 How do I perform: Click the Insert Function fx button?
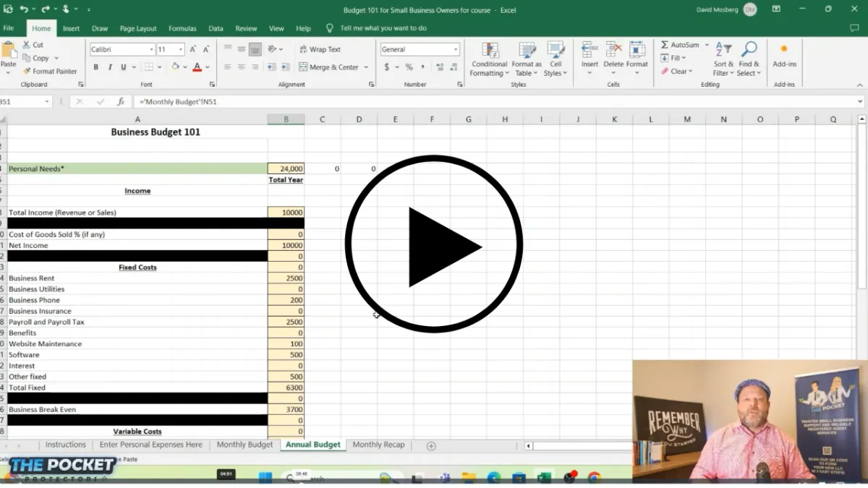point(121,102)
